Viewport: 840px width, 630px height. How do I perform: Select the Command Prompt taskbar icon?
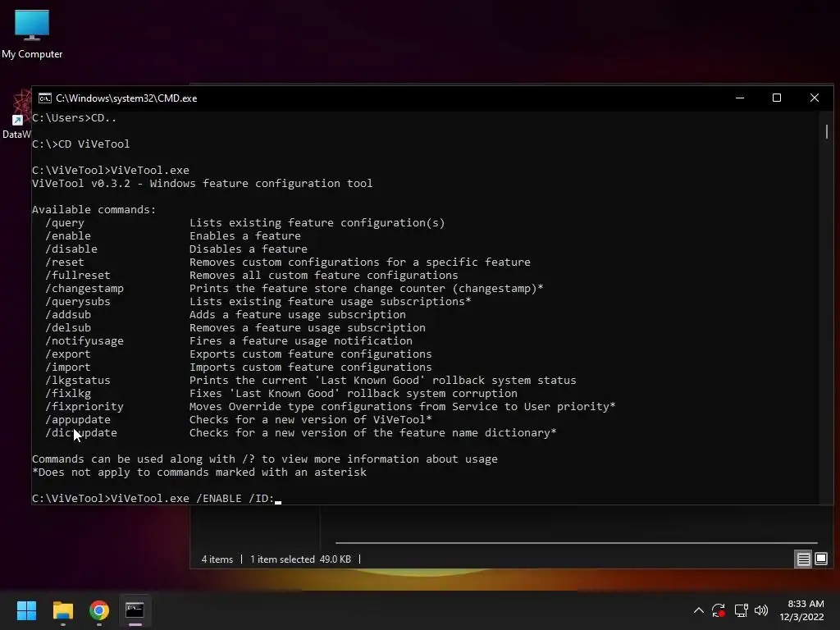pyautogui.click(x=135, y=610)
